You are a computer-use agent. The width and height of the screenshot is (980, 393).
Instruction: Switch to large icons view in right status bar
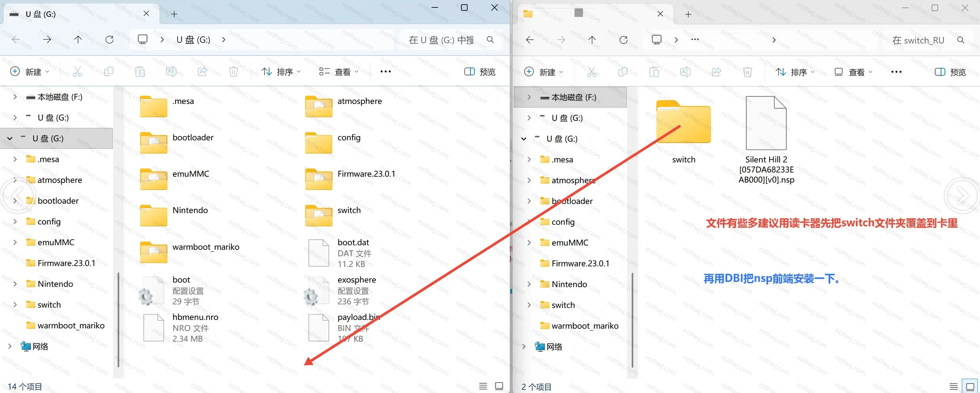[970, 387]
